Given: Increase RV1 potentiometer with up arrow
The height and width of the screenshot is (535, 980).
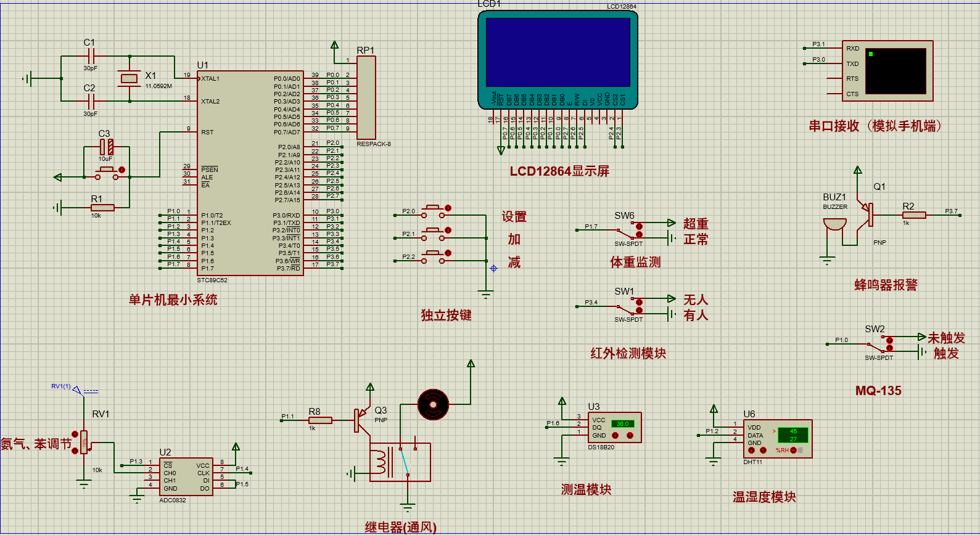Looking at the screenshot, I should [x=75, y=434].
